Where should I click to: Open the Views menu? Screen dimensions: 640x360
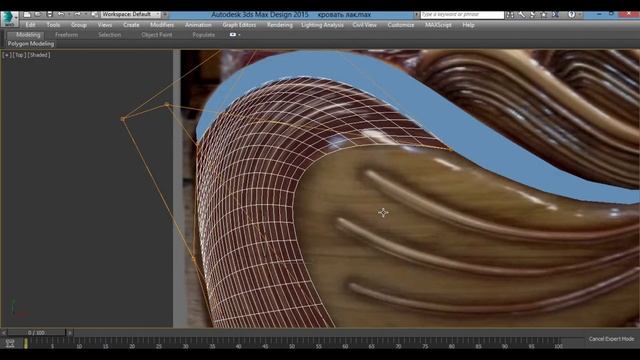(x=104, y=25)
